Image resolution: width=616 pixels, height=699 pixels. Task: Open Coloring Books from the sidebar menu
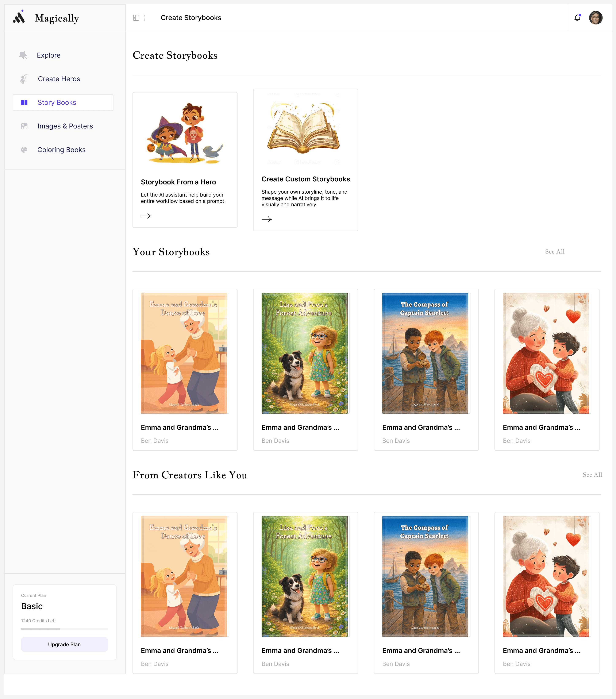pyautogui.click(x=61, y=150)
